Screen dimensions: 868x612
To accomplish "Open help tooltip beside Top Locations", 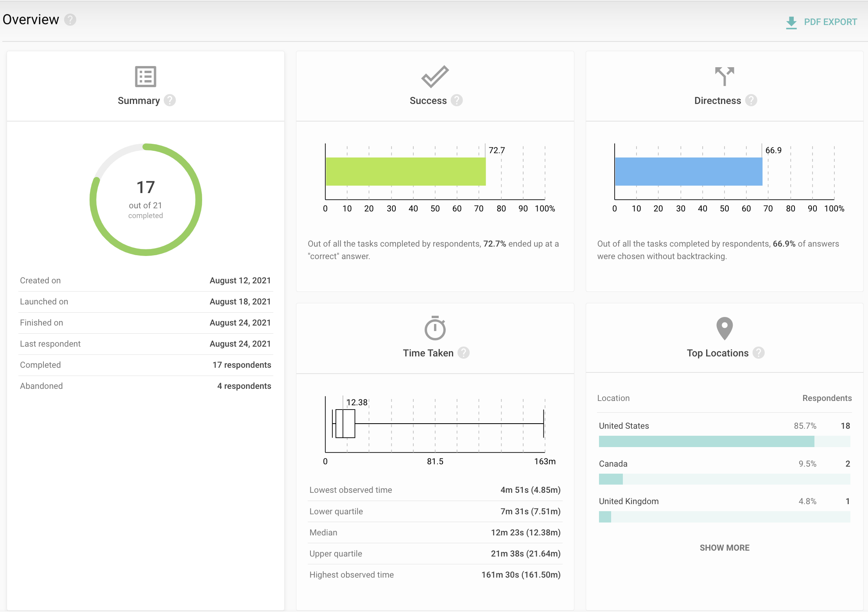I will coord(759,353).
